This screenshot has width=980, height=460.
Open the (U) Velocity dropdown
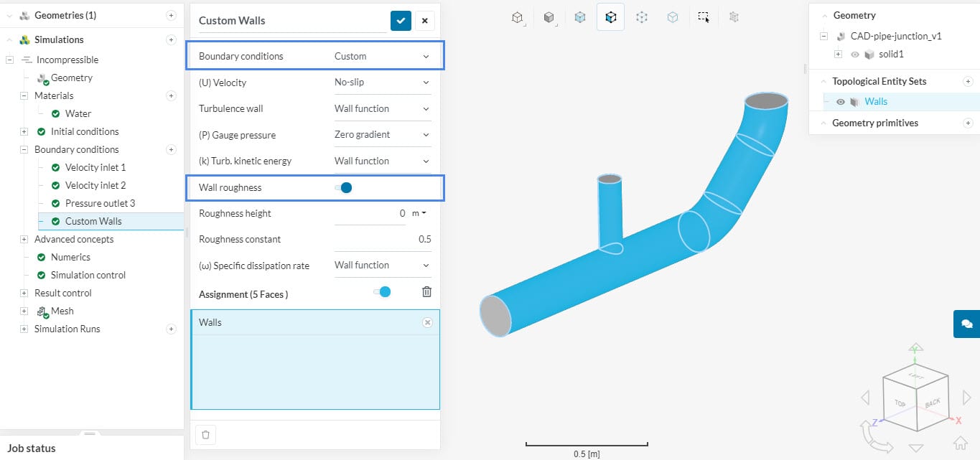(382, 83)
